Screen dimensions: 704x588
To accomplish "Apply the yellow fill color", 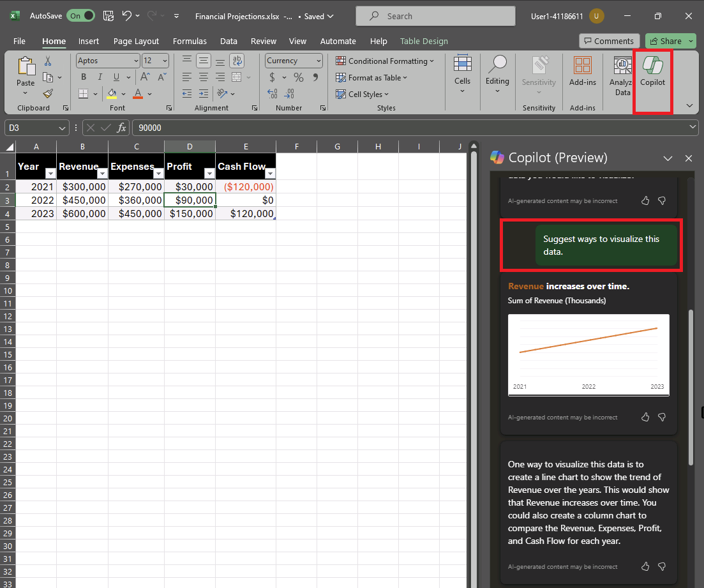I will coord(112,94).
